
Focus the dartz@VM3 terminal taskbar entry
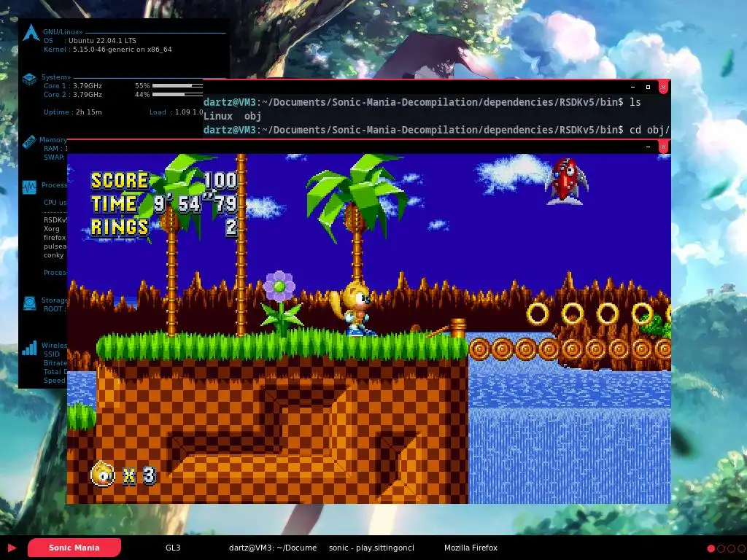click(x=273, y=548)
